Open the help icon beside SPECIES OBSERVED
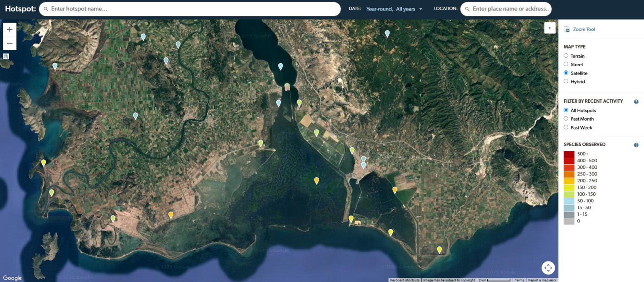Image resolution: width=644 pixels, height=282 pixels. click(x=636, y=145)
